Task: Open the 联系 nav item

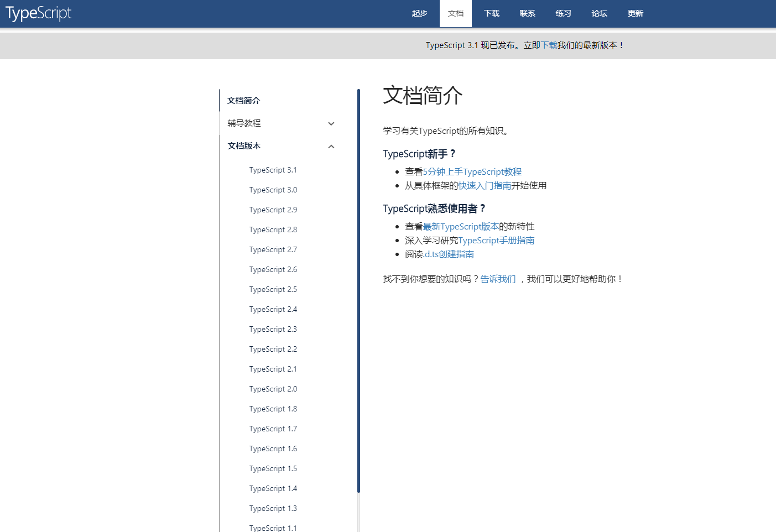Action: pyautogui.click(x=528, y=13)
